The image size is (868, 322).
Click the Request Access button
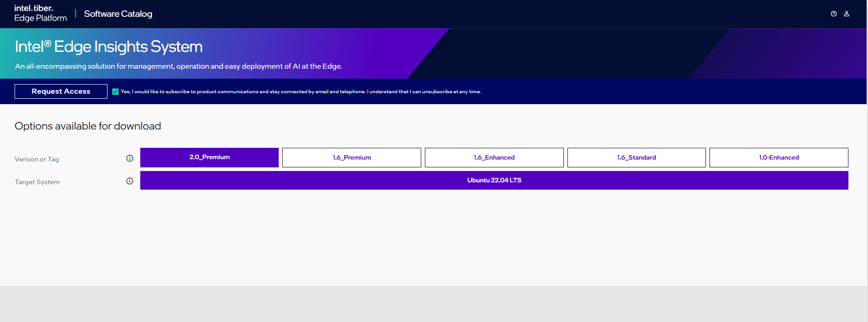[x=61, y=91]
